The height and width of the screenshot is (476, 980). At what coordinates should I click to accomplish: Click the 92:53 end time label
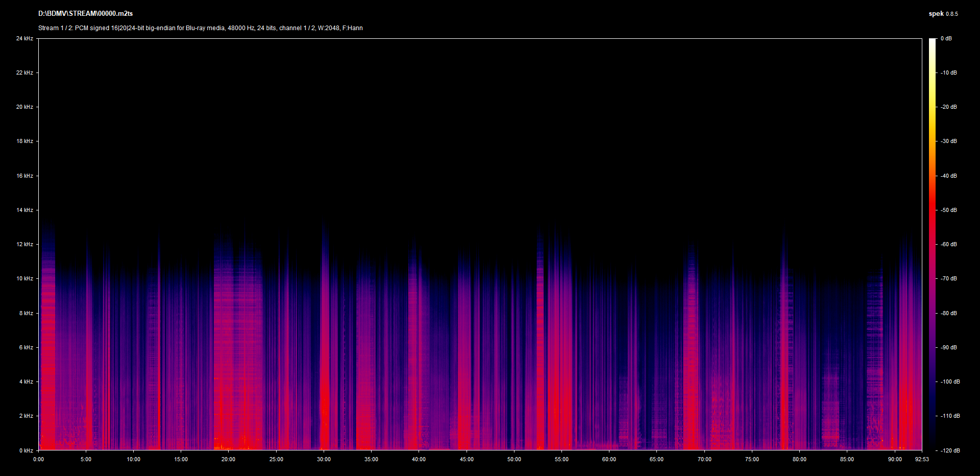click(922, 459)
